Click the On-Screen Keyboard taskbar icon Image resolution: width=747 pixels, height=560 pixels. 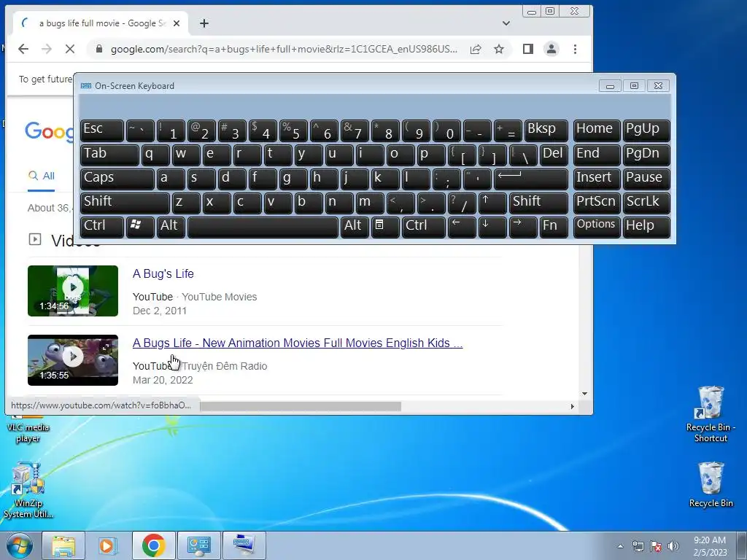(x=244, y=545)
